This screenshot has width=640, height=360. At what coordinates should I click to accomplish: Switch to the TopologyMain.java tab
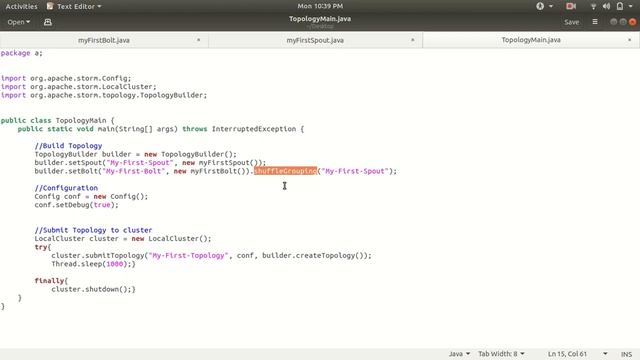click(531, 40)
